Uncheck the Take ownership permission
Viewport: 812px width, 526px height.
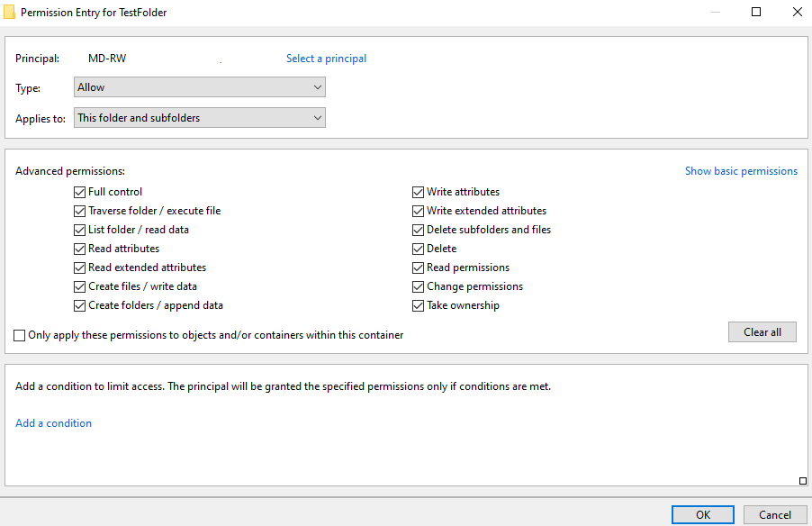(418, 305)
